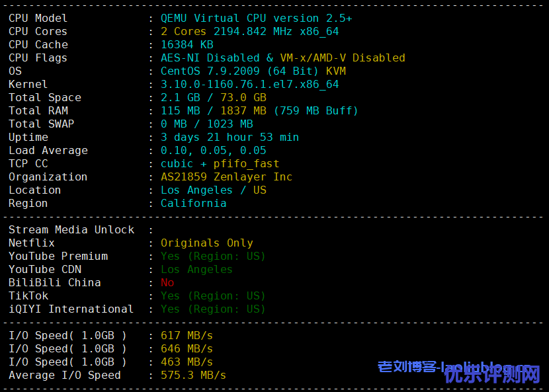Click the California region value
The image size is (549, 392).
tap(193, 204)
